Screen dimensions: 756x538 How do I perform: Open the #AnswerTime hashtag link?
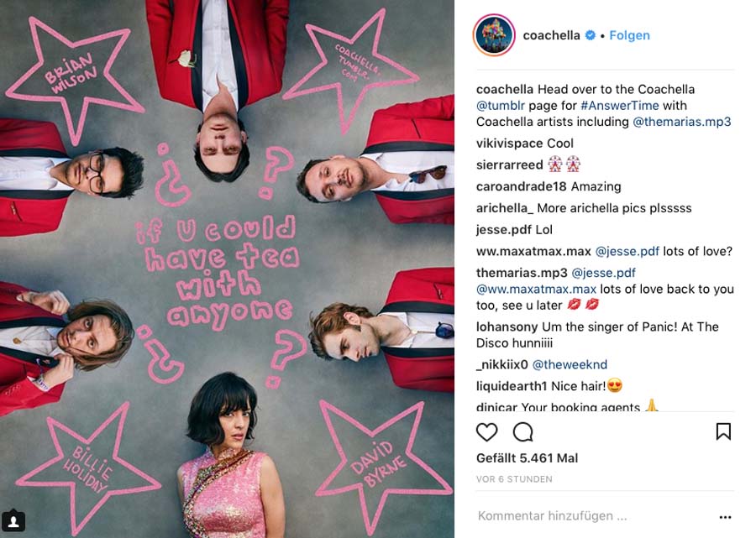pos(620,106)
